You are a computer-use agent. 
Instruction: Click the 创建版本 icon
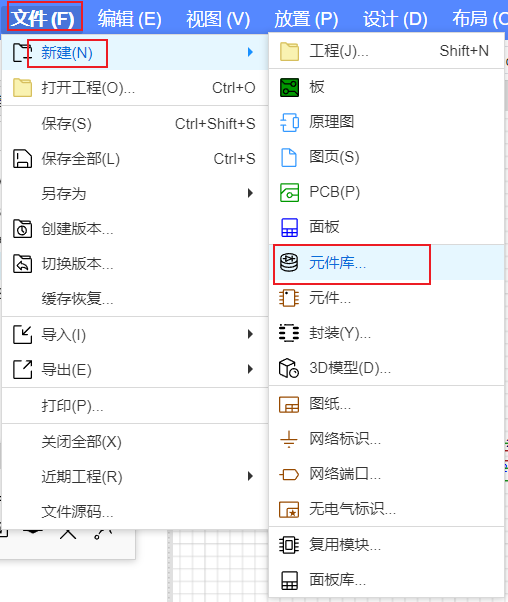pos(22,229)
